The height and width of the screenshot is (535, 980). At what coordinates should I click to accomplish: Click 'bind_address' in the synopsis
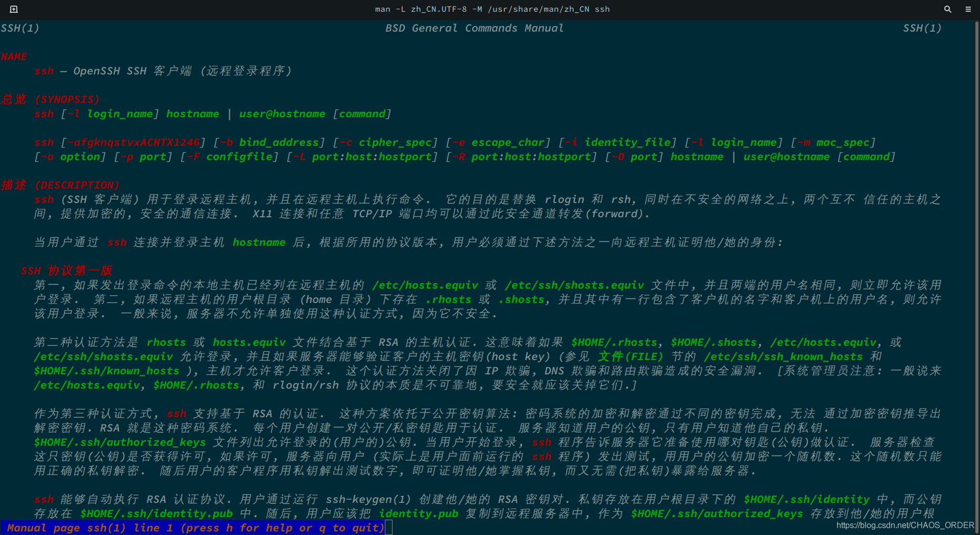click(x=279, y=142)
